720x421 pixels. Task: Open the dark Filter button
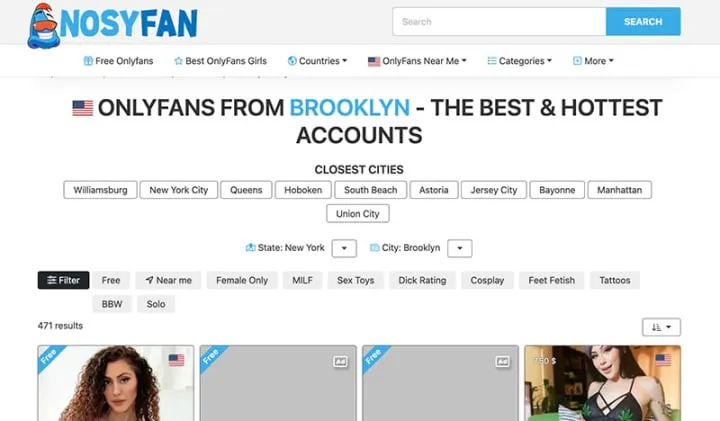click(63, 280)
